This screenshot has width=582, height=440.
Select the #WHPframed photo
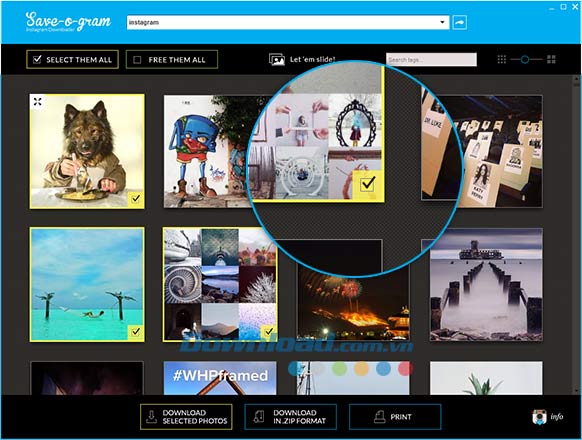point(220,378)
